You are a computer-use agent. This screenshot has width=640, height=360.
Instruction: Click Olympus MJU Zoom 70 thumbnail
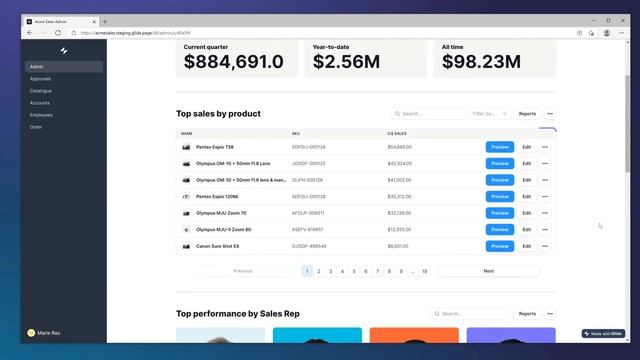pyautogui.click(x=186, y=213)
